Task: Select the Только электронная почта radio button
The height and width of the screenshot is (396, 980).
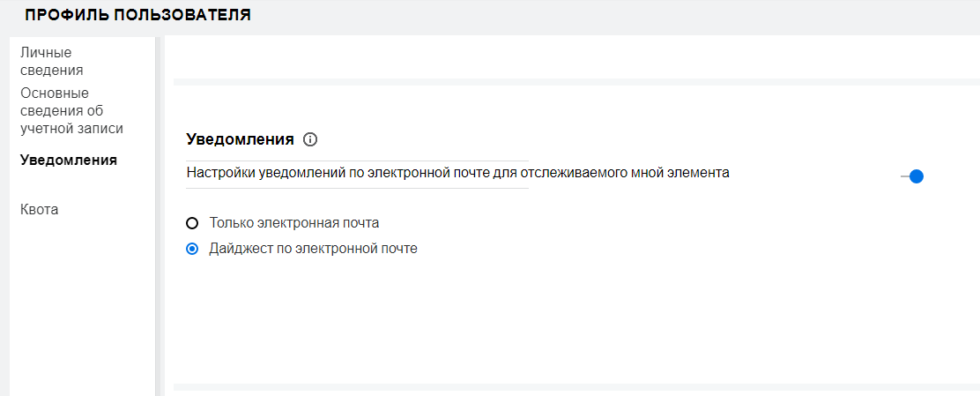Action: tap(192, 223)
